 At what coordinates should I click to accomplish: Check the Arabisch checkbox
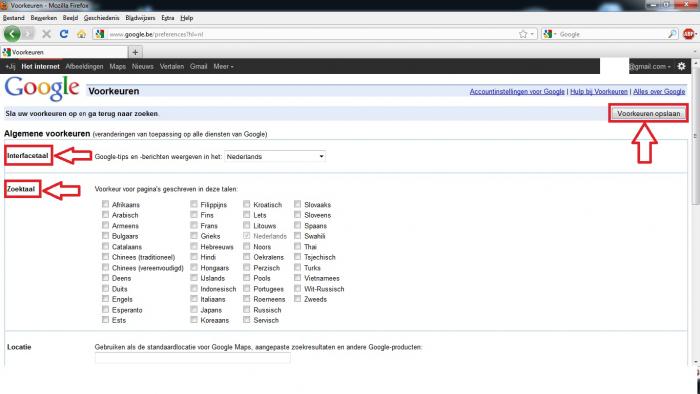(x=105, y=215)
